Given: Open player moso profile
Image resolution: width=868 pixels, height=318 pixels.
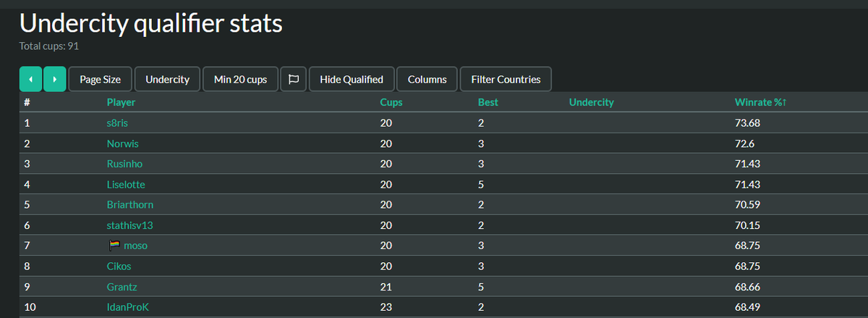Looking at the screenshot, I should point(136,246).
